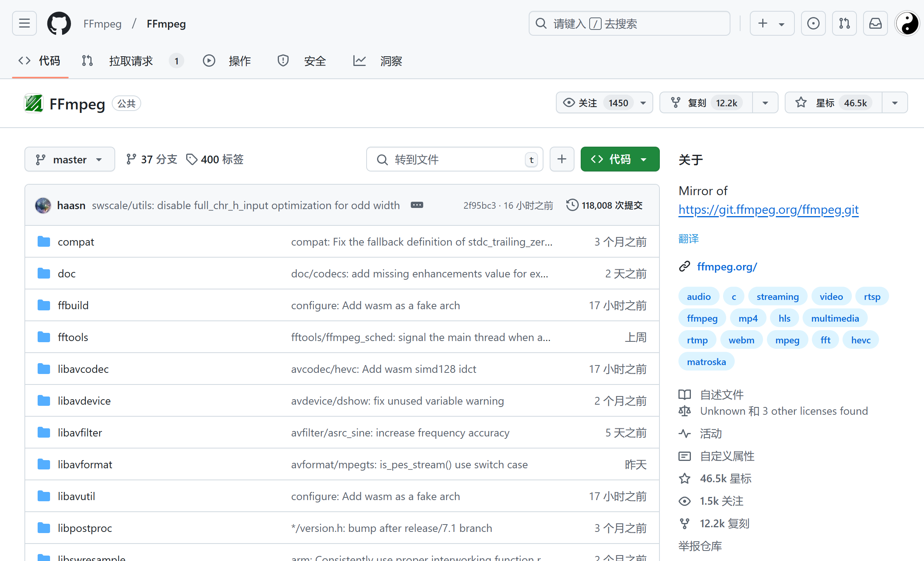924x561 pixels.
Task: Open the issues icon in header
Action: [813, 24]
